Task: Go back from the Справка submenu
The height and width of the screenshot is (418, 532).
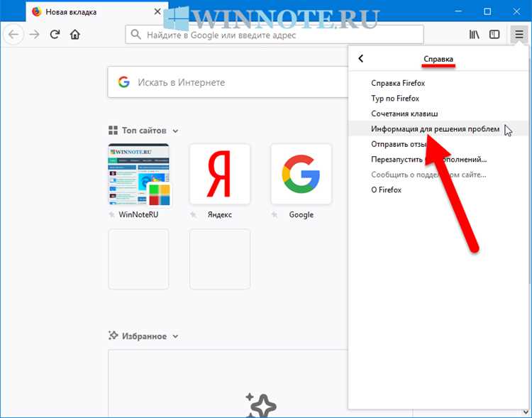Action: (361, 59)
